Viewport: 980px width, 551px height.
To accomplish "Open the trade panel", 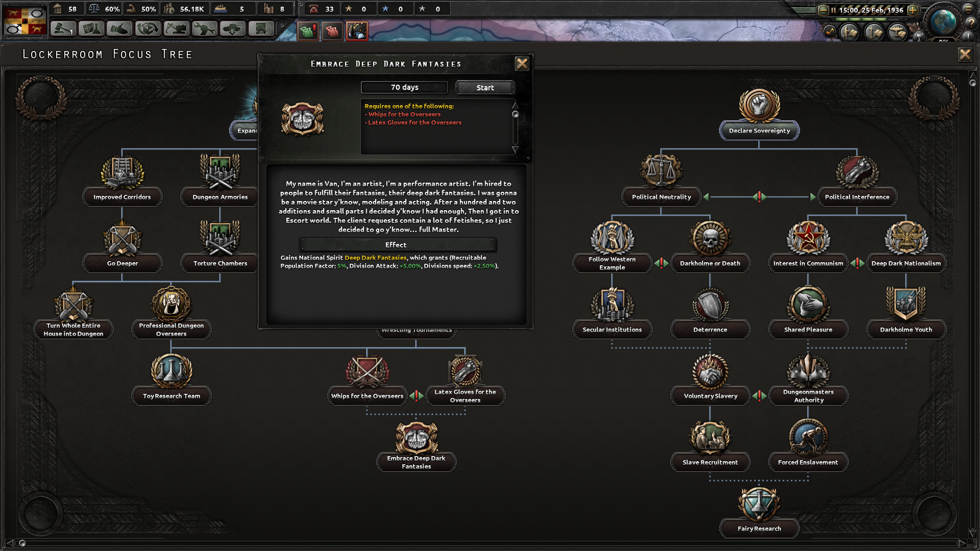I will pos(148,29).
